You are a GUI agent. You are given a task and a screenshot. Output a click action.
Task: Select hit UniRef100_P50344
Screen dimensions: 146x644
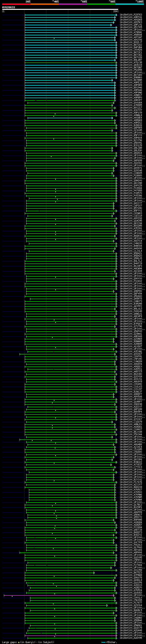(131, 434)
